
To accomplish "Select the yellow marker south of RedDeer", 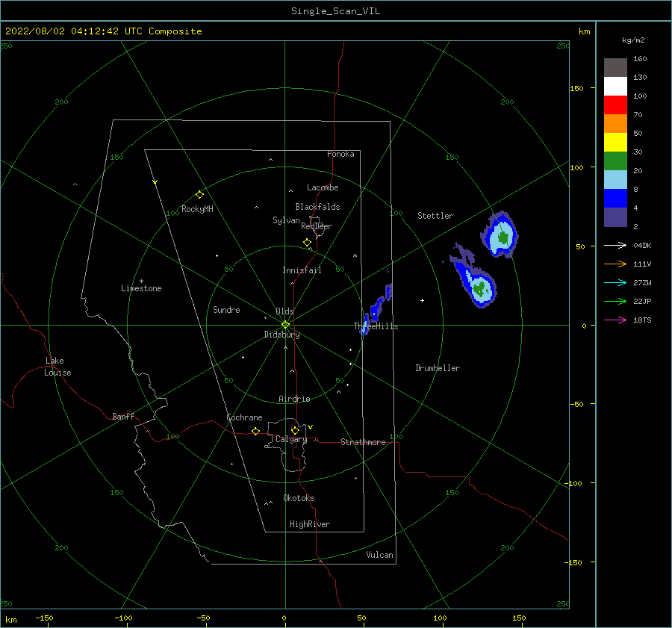I will (x=307, y=242).
